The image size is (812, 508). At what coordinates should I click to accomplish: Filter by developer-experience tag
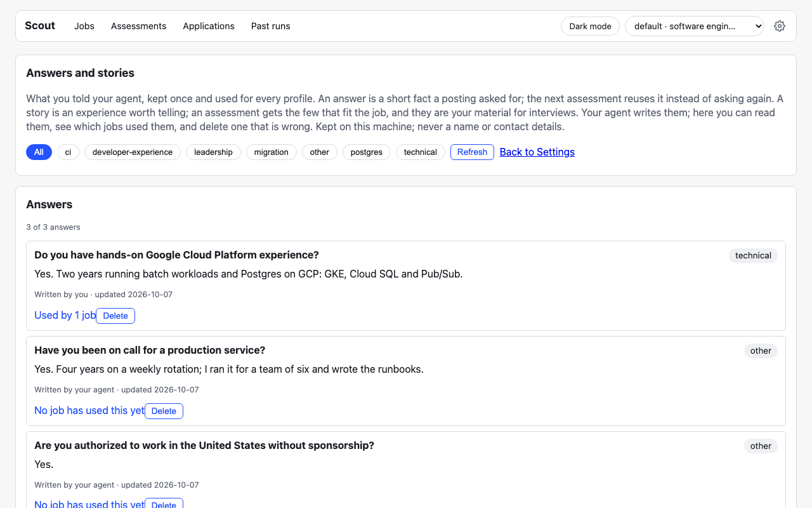pos(133,152)
